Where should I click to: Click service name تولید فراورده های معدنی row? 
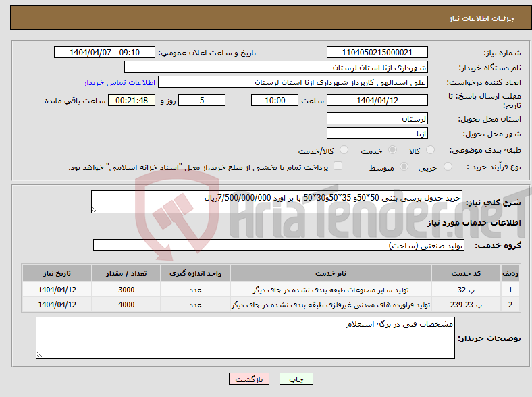pyautogui.click(x=331, y=305)
